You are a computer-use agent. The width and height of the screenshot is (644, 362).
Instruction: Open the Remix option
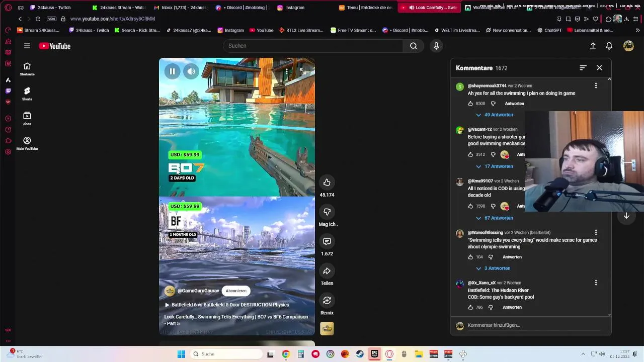click(x=327, y=301)
